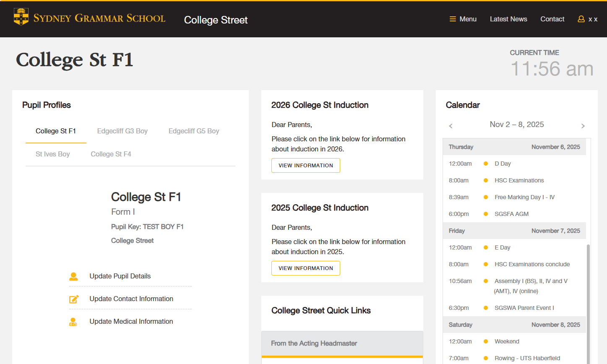Image resolution: width=607 pixels, height=364 pixels.
Task: Open the hamburger Menu icon
Action: pyautogui.click(x=453, y=19)
